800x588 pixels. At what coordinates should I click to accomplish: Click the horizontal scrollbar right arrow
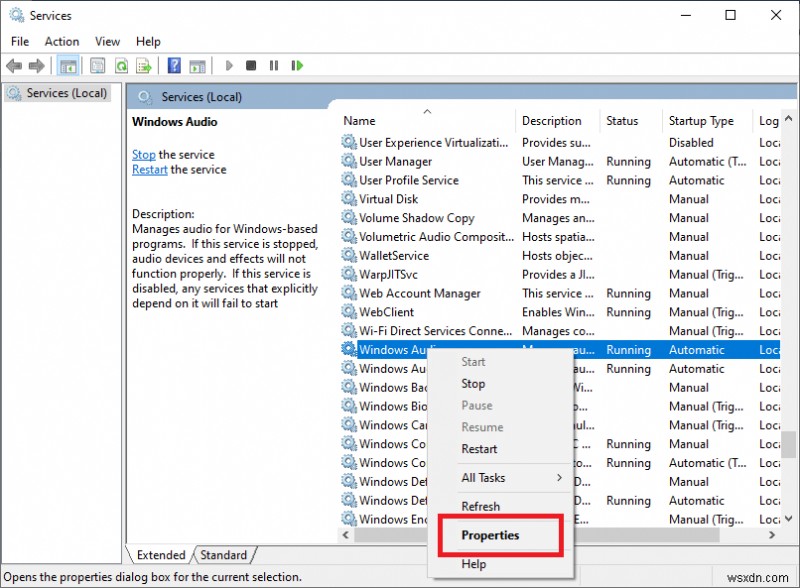coord(772,535)
